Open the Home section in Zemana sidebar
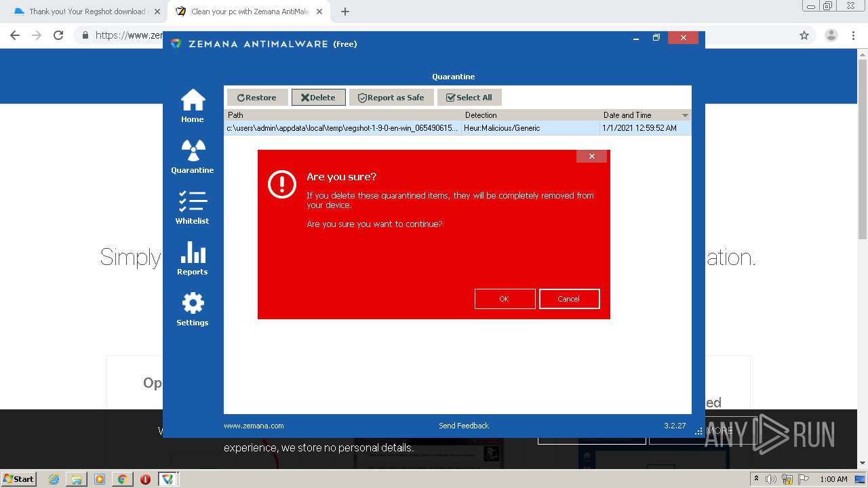 193,106
